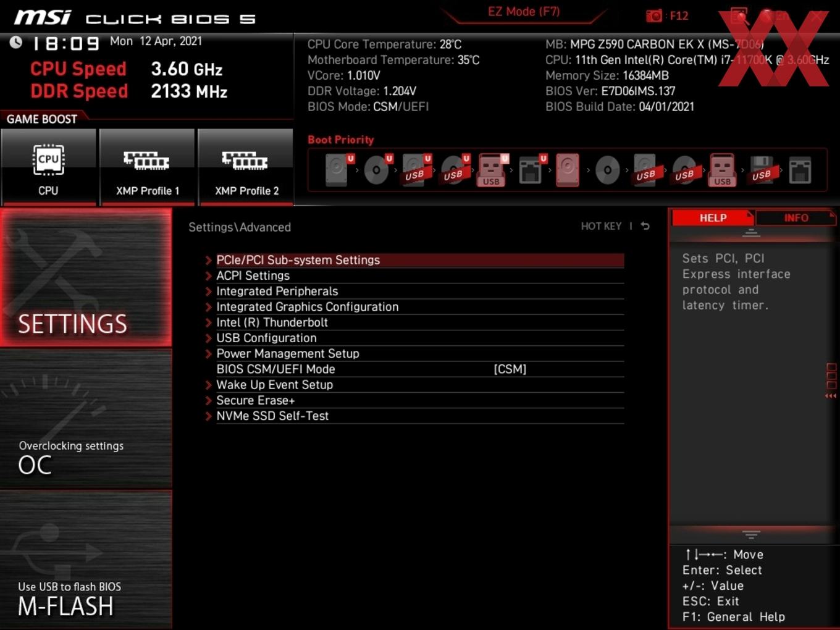The width and height of the screenshot is (840, 630).
Task: Click the grip handle at bottom of help panel
Action: tap(751, 534)
